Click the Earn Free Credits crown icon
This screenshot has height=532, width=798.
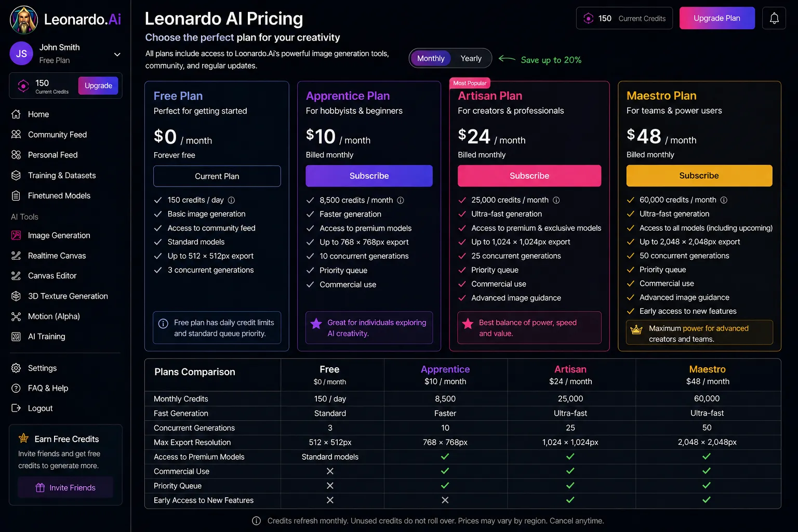tap(23, 438)
